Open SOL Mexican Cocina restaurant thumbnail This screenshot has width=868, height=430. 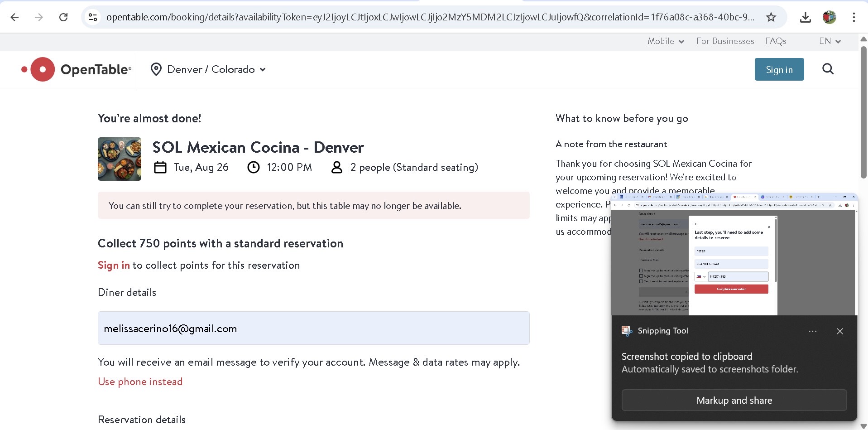pos(120,159)
